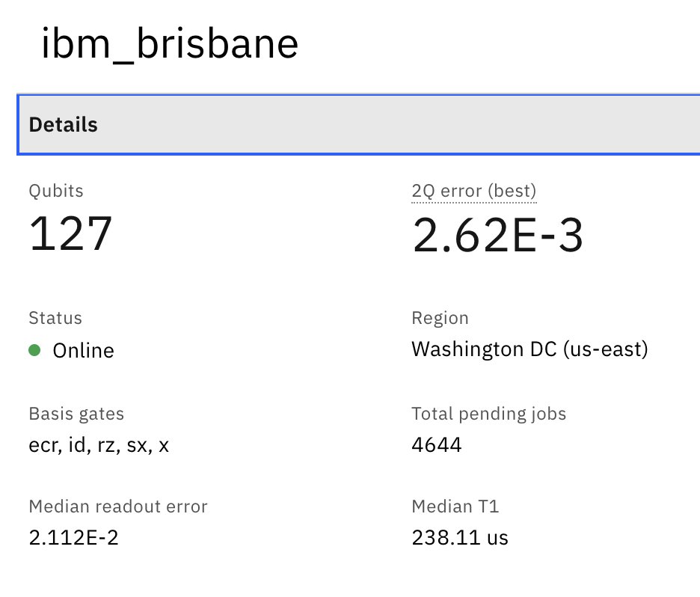
Task: Select the ibm_brisbane backend title
Action: click(x=170, y=43)
